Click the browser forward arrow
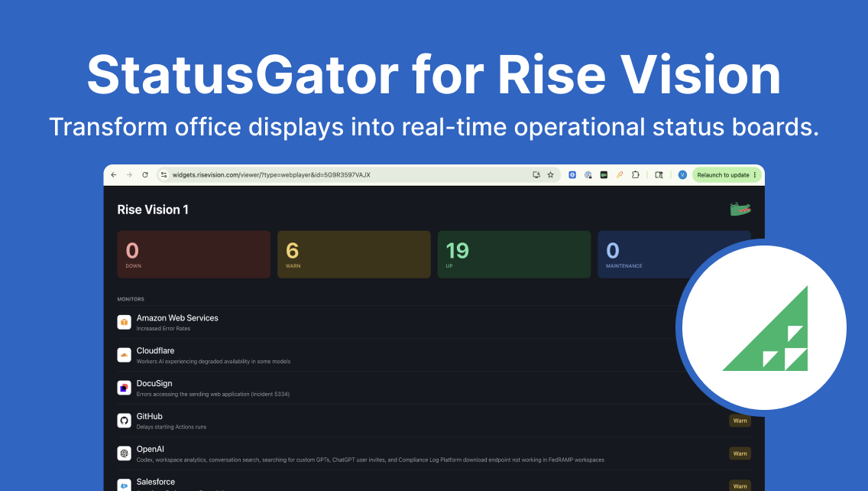The height and width of the screenshot is (491, 868). (129, 174)
